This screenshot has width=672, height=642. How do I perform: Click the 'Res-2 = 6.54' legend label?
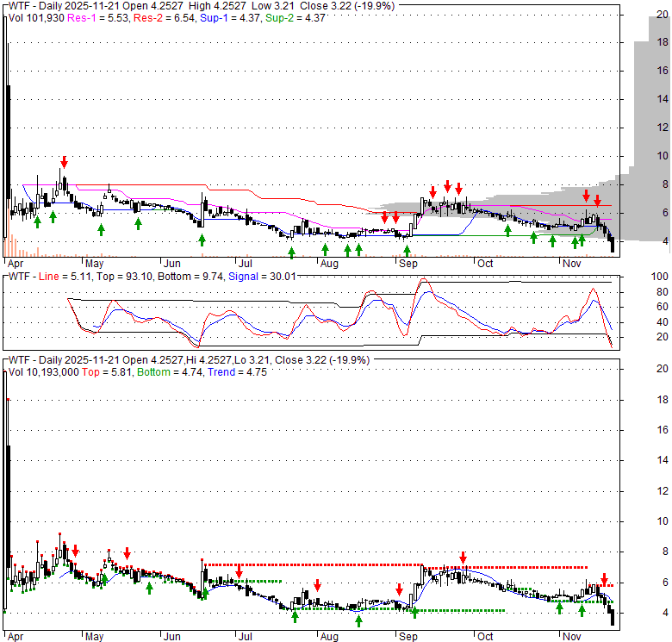coord(165,18)
